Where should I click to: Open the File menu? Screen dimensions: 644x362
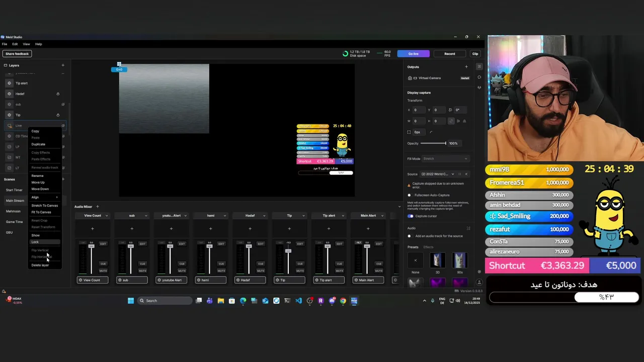pyautogui.click(x=5, y=44)
